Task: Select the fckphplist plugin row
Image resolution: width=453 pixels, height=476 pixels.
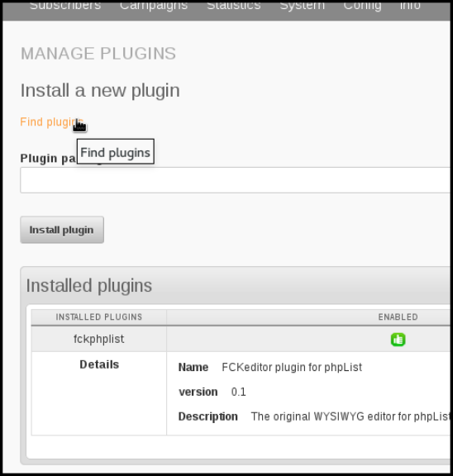Action: 241,339
